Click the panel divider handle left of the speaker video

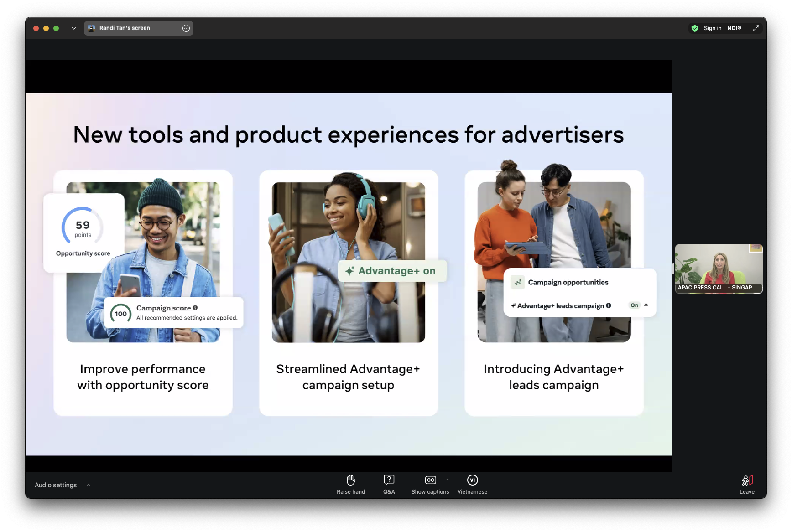click(673, 269)
